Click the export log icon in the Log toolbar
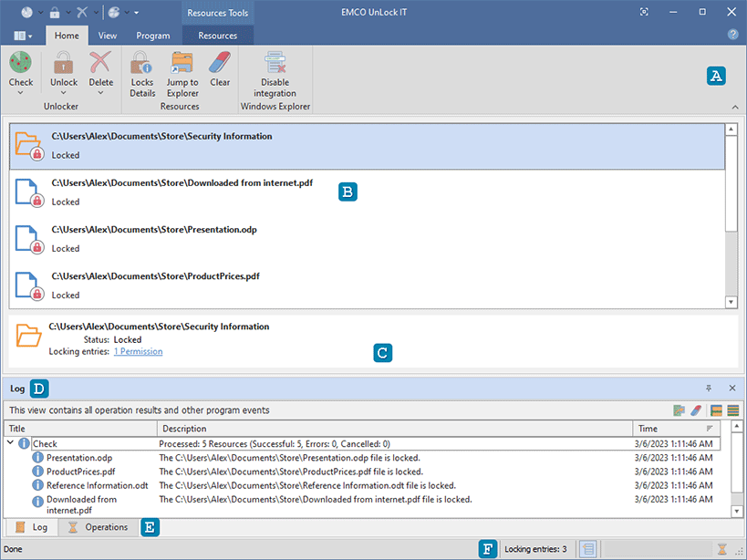747x560 pixels. [x=678, y=410]
